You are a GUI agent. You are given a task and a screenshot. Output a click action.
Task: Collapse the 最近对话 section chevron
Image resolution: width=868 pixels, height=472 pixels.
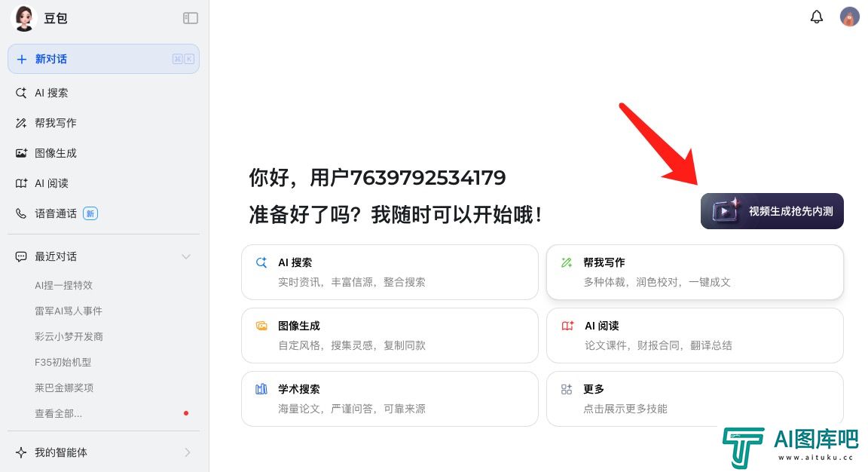(186, 256)
